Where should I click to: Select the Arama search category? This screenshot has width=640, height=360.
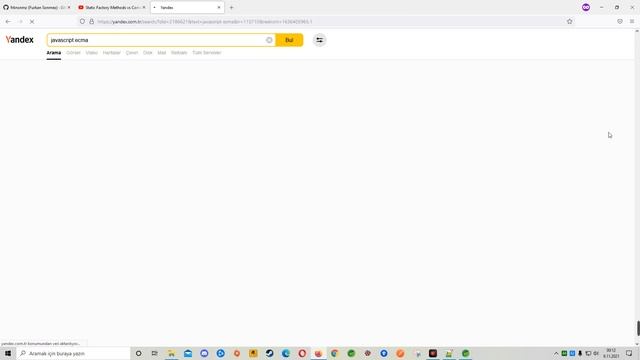tap(53, 53)
